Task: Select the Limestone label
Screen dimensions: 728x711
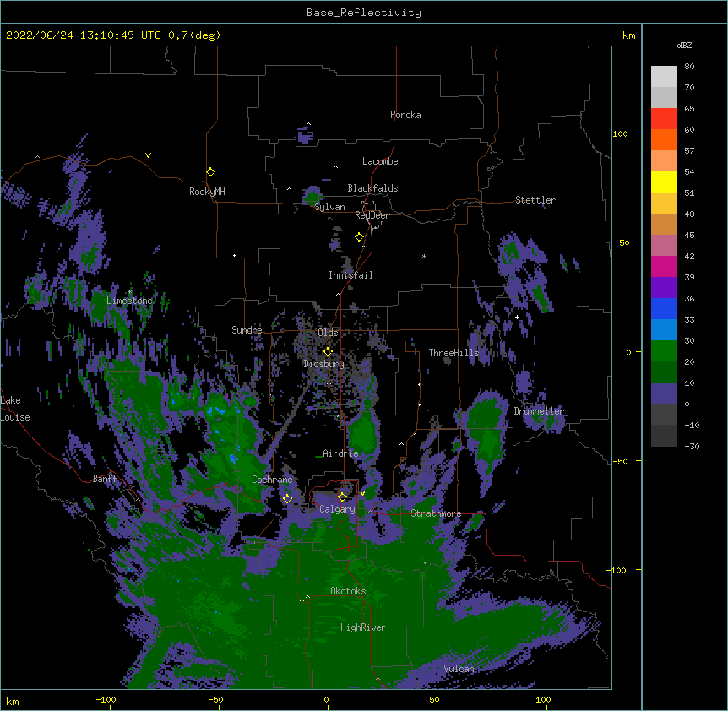Action: point(129,301)
